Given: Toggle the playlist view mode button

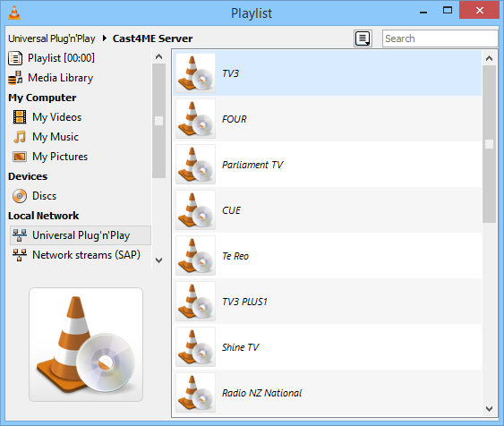Looking at the screenshot, I should pos(363,38).
